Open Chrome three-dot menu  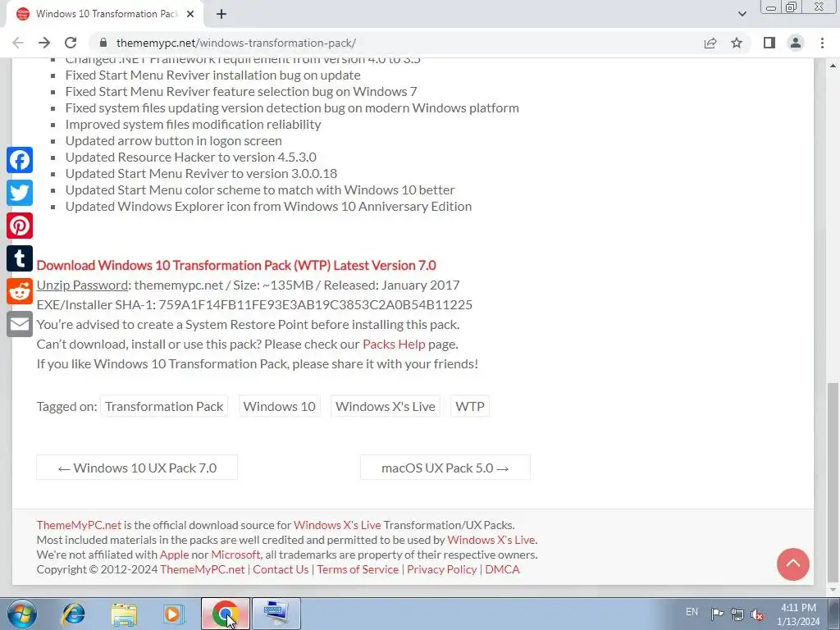[x=822, y=43]
